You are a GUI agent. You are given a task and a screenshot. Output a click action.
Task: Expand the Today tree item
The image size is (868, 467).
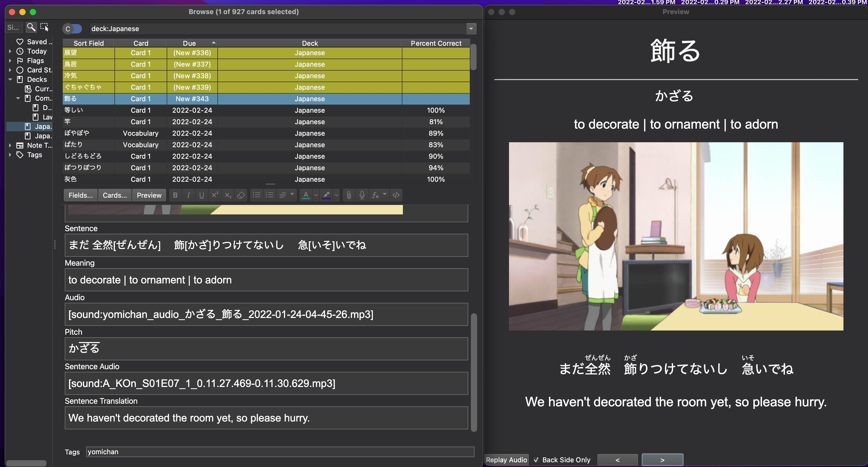(10, 51)
